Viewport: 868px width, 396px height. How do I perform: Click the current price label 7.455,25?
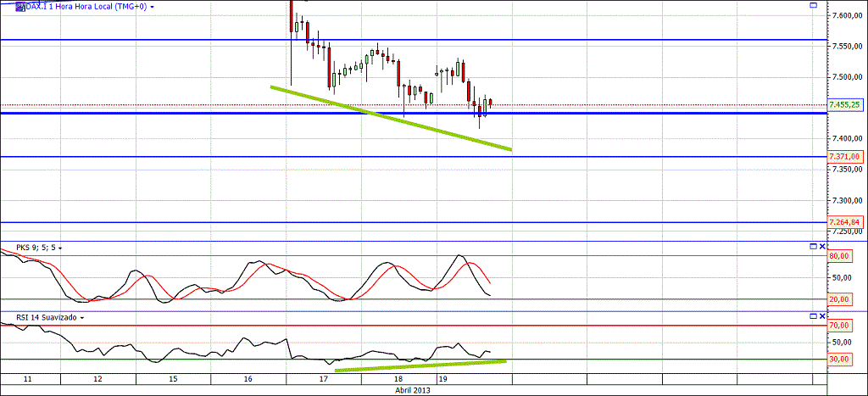(x=843, y=104)
